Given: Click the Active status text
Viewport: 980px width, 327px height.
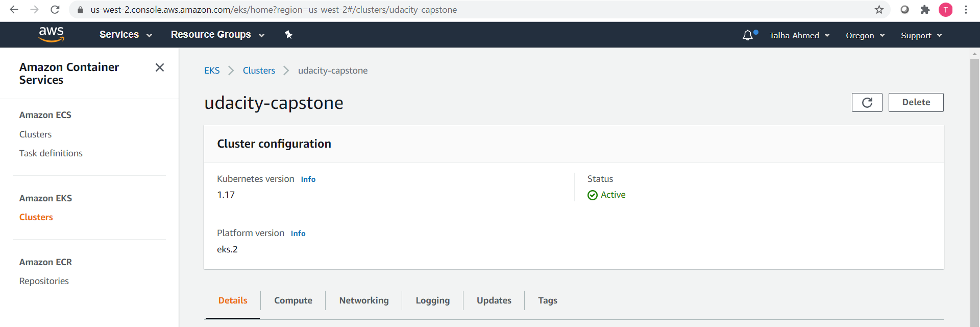Looking at the screenshot, I should pos(613,195).
